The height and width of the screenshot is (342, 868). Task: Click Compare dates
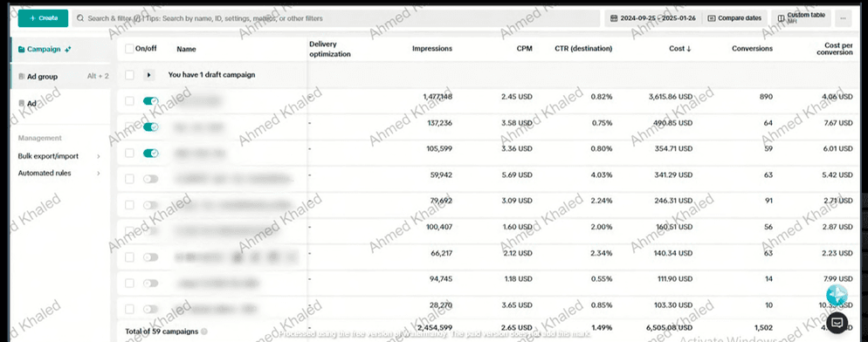click(734, 18)
